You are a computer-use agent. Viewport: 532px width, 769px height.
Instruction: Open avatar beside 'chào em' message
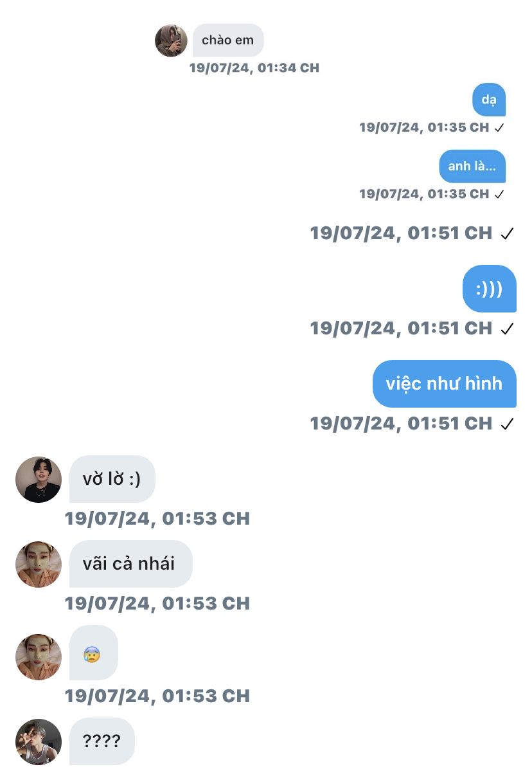(171, 41)
